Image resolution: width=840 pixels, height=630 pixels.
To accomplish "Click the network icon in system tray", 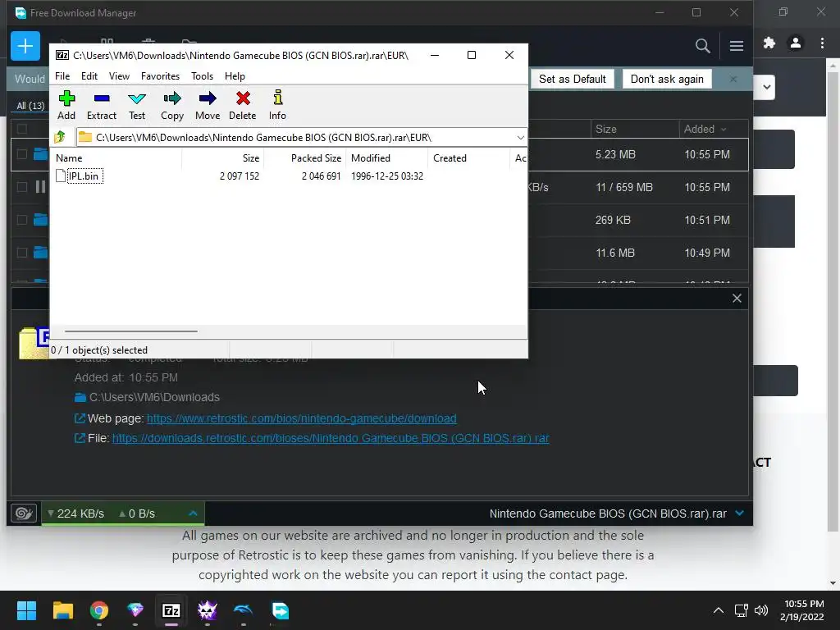I will 742,610.
